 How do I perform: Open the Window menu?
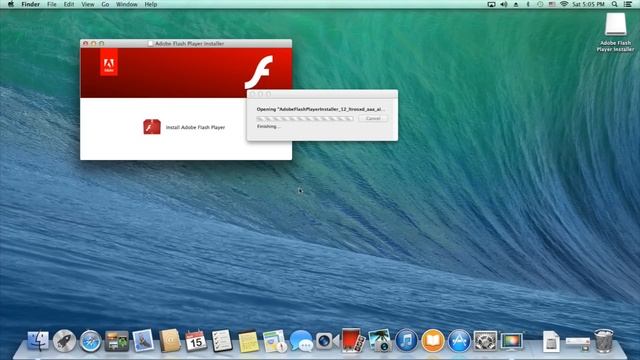click(x=127, y=4)
